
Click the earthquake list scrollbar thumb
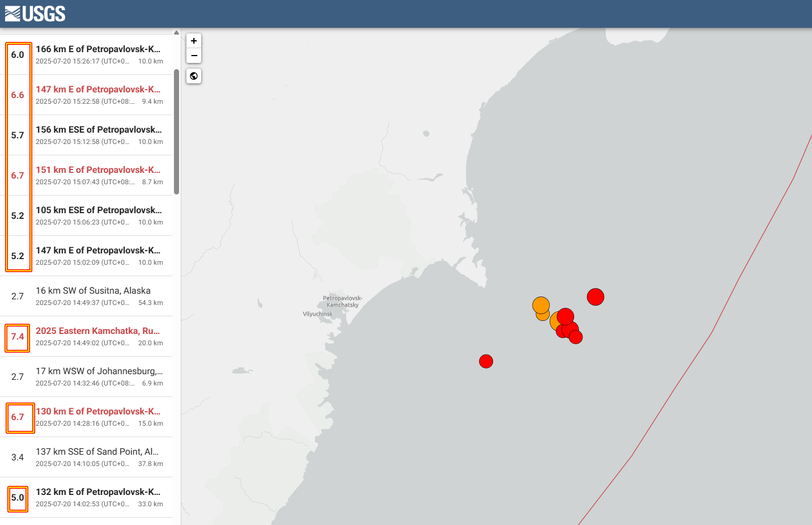(176, 132)
